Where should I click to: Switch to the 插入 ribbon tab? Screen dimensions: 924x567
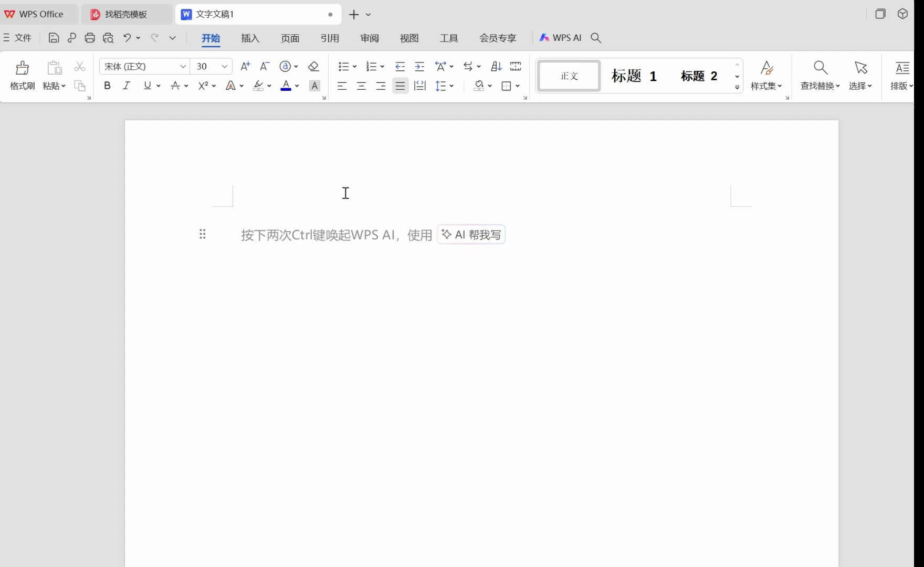click(250, 38)
